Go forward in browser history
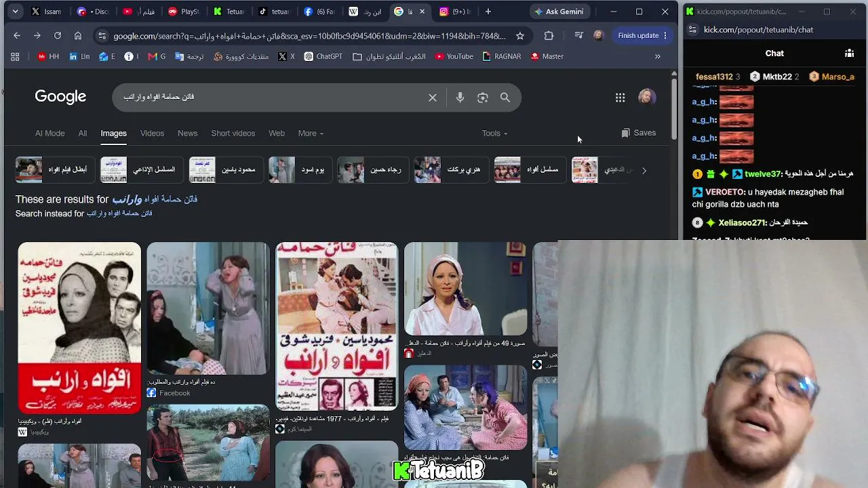 [x=37, y=35]
